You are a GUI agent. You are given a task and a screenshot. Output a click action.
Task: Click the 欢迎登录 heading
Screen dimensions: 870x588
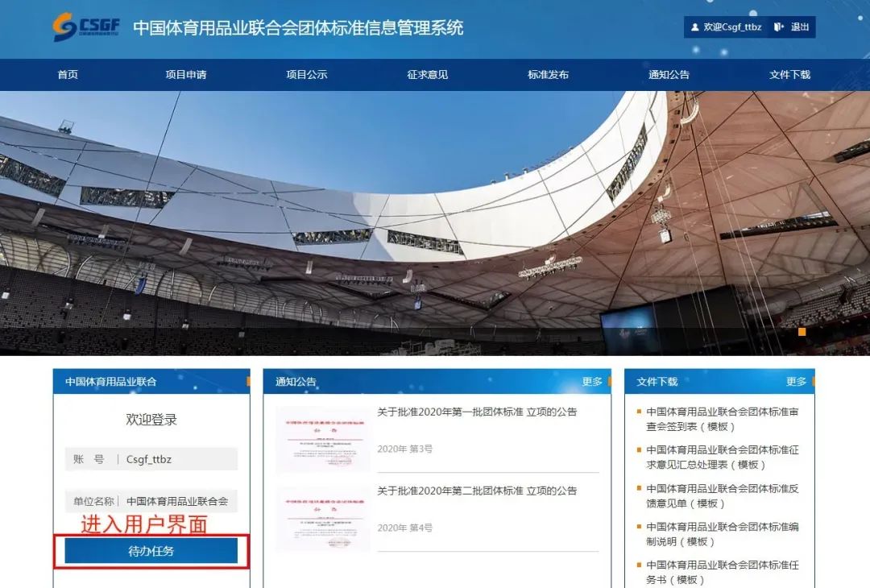(151, 420)
